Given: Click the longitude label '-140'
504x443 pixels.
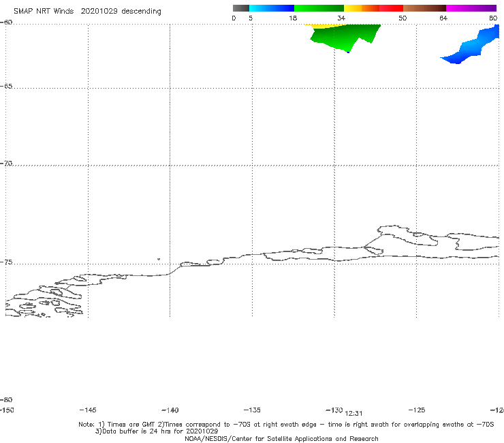Looking at the screenshot, I should (170, 410).
